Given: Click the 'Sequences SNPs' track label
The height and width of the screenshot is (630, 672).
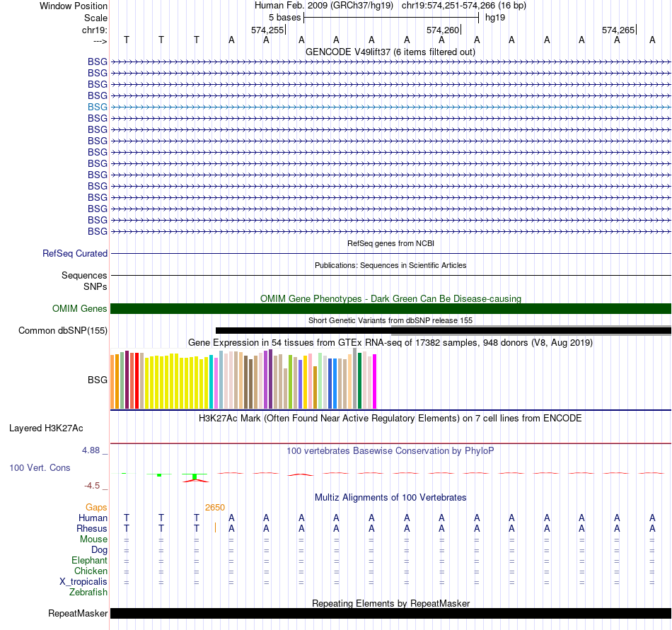Looking at the screenshot, I should pyautogui.click(x=84, y=281).
